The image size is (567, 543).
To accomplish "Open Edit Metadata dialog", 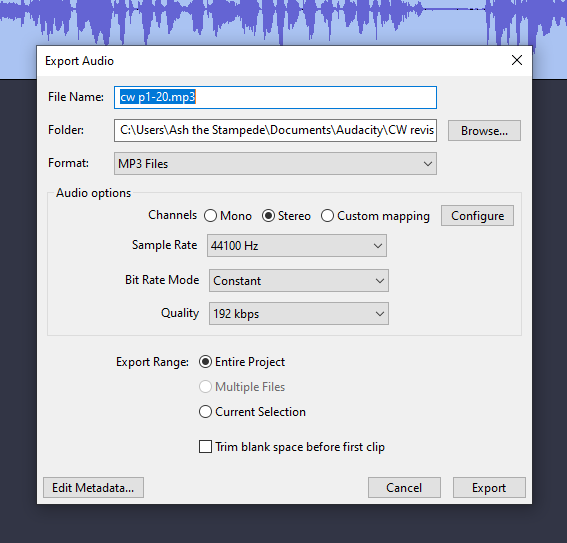I will point(93,488).
